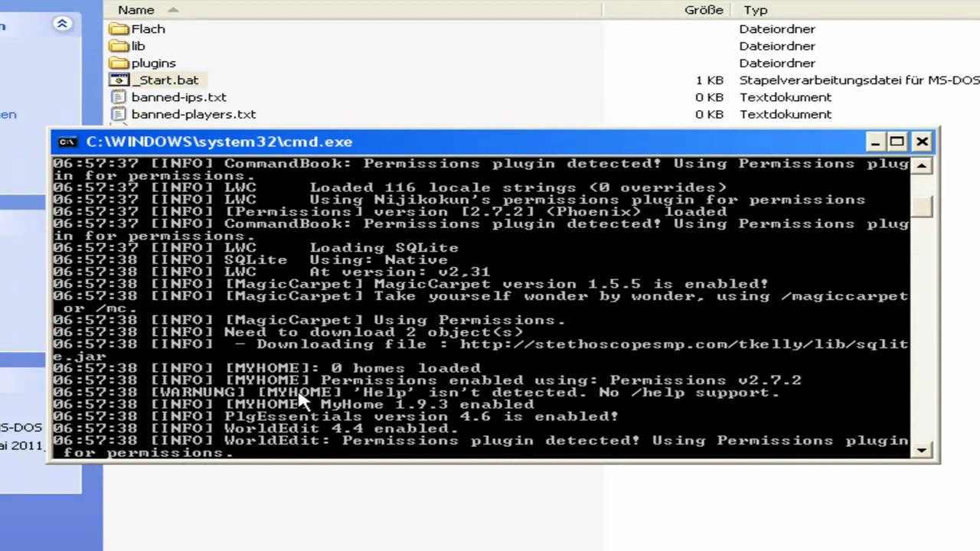Click the cmd scrollbar up arrow
The image size is (980, 551).
[x=922, y=165]
